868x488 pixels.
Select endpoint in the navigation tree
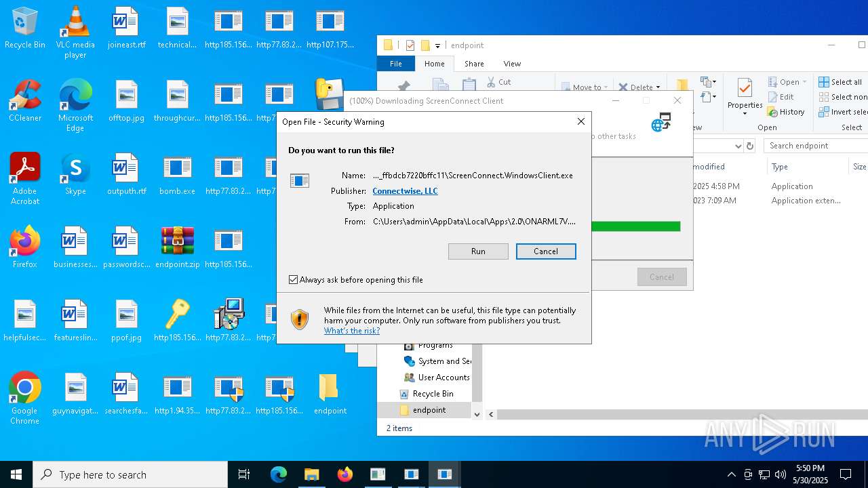(429, 410)
